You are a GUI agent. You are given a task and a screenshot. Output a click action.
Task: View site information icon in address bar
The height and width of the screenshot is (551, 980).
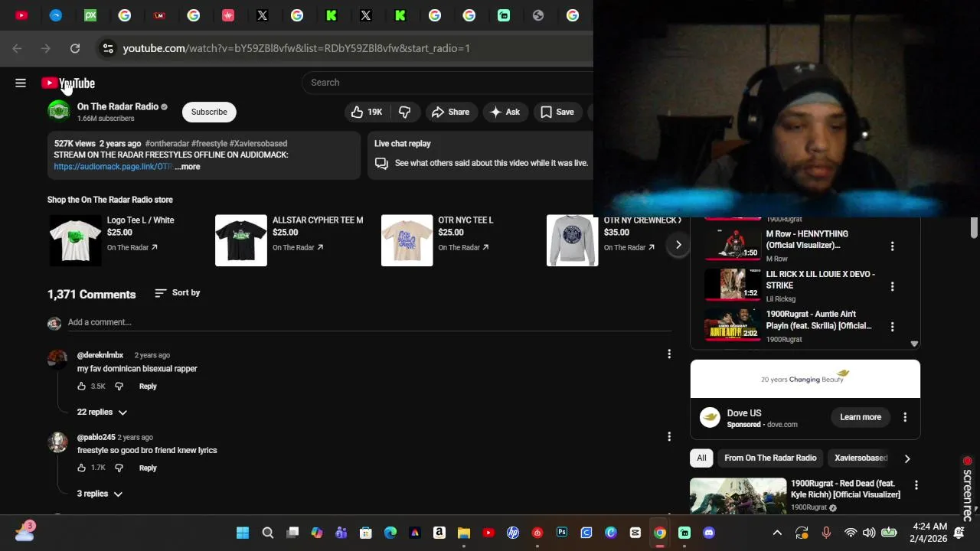pyautogui.click(x=108, y=48)
